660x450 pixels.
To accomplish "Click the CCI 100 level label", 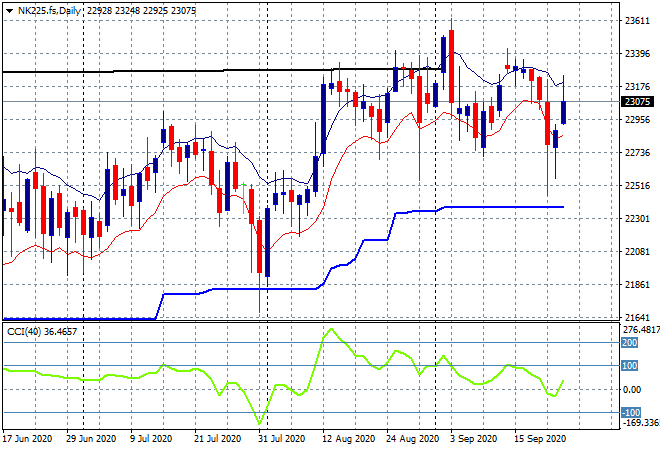I will click(x=630, y=366).
